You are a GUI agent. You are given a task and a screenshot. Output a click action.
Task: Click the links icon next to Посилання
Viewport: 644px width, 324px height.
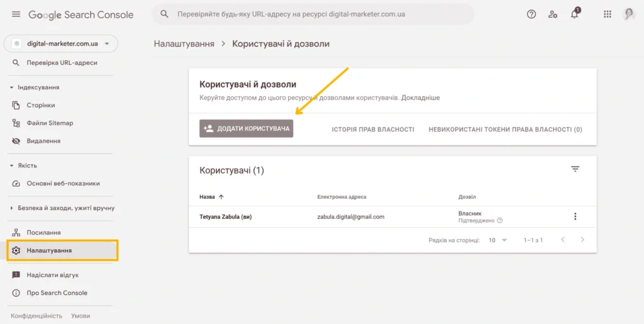pyautogui.click(x=16, y=232)
